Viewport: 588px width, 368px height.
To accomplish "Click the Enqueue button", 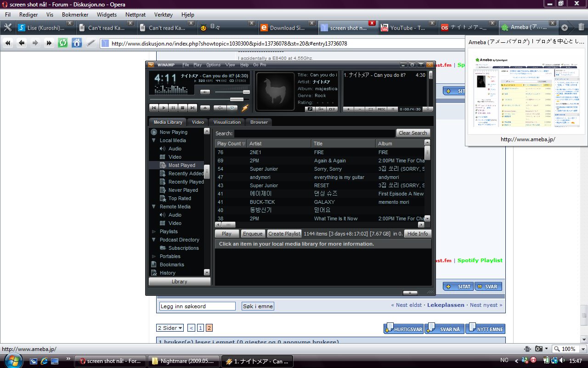I will [253, 234].
